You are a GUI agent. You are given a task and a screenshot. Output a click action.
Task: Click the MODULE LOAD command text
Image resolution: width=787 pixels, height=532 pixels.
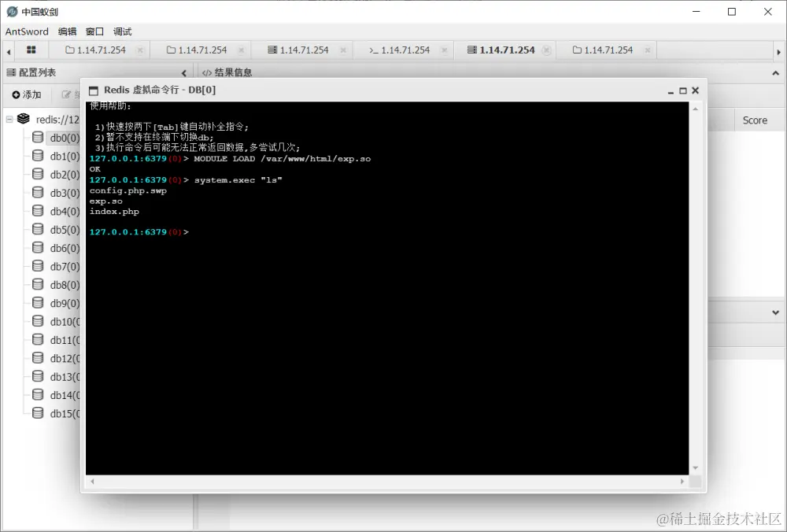coord(283,159)
